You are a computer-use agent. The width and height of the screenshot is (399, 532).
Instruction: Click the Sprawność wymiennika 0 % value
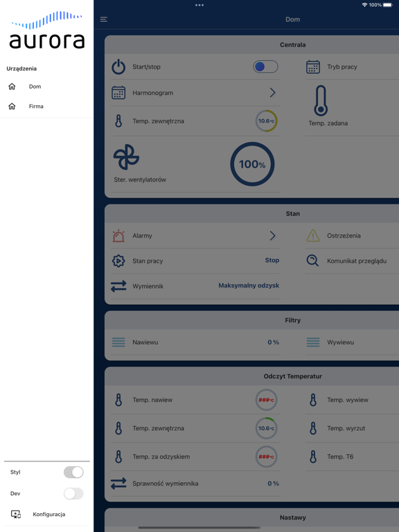point(274,484)
